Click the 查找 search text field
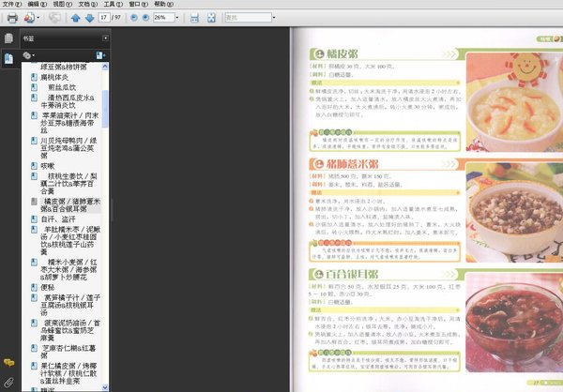Viewport: 563px width, 392px height. [248, 17]
